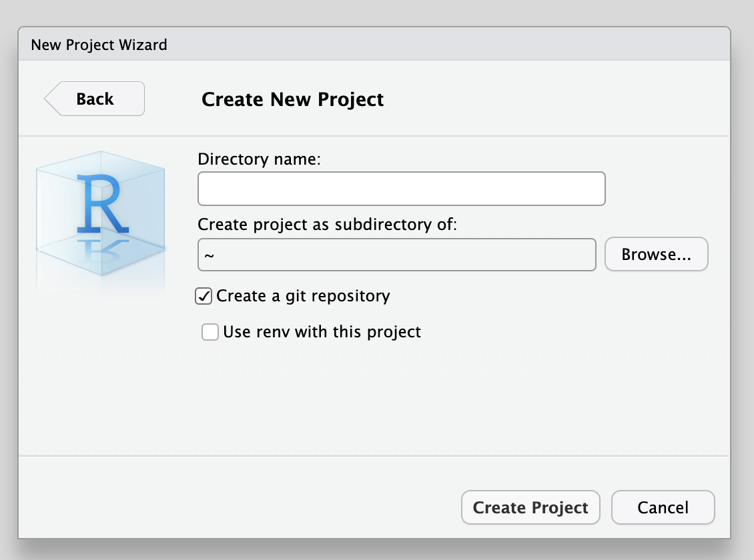Focus the Directory name text field

[x=401, y=189]
